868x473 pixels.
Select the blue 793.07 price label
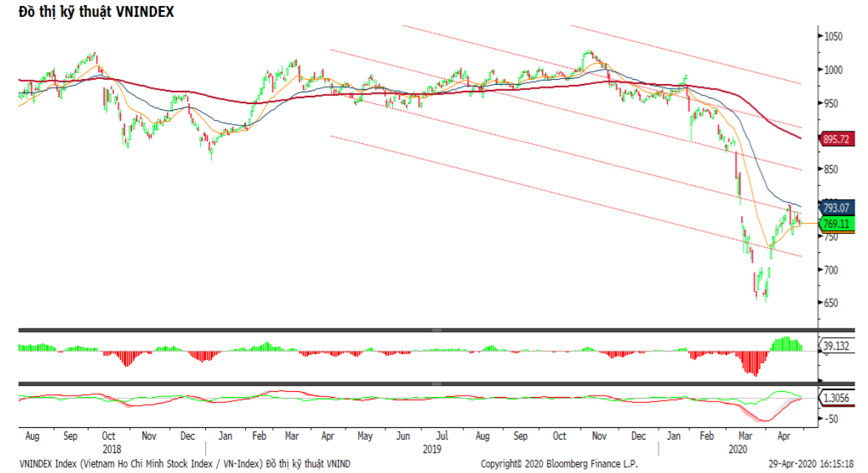[x=836, y=208]
